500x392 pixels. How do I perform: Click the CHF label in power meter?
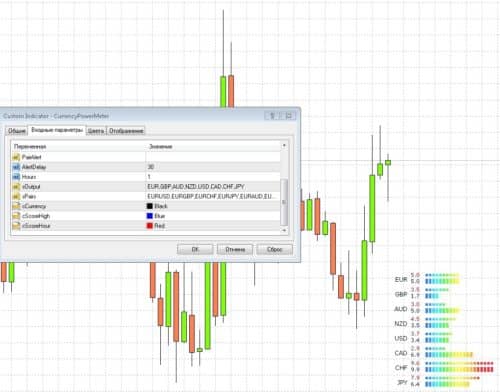(401, 368)
